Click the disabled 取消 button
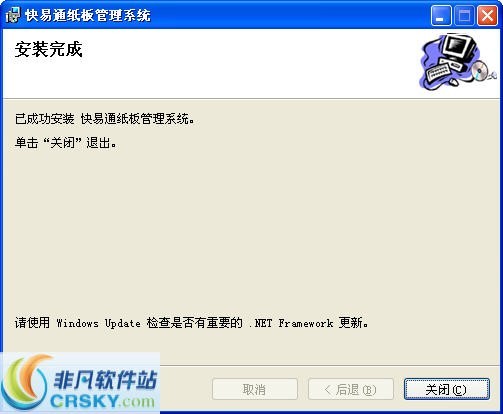Screen dimensions: 503x414 coord(255,389)
